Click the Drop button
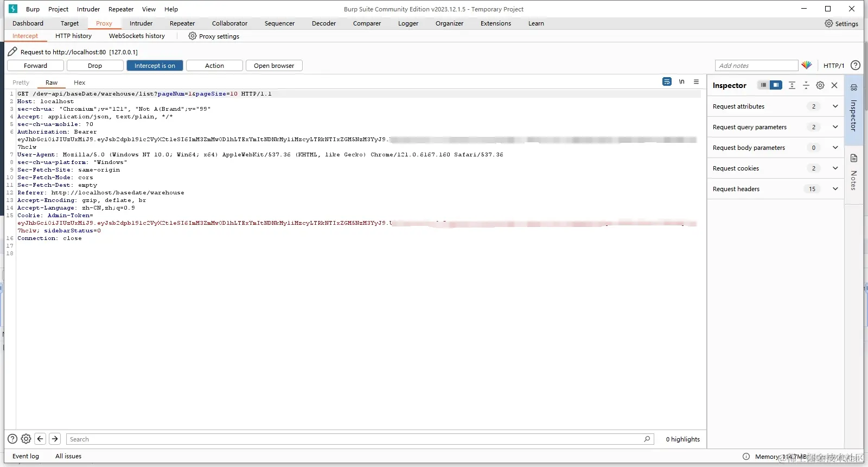 (x=95, y=65)
